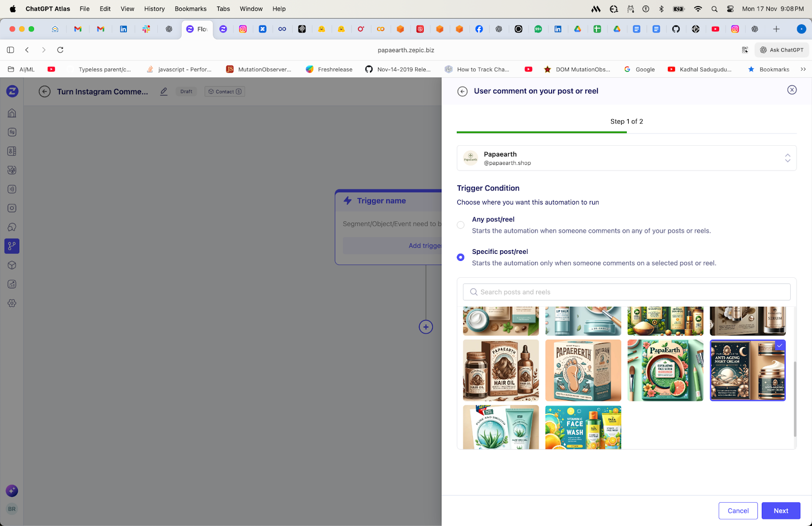Reload the current page
This screenshot has width=812, height=526.
coord(60,50)
